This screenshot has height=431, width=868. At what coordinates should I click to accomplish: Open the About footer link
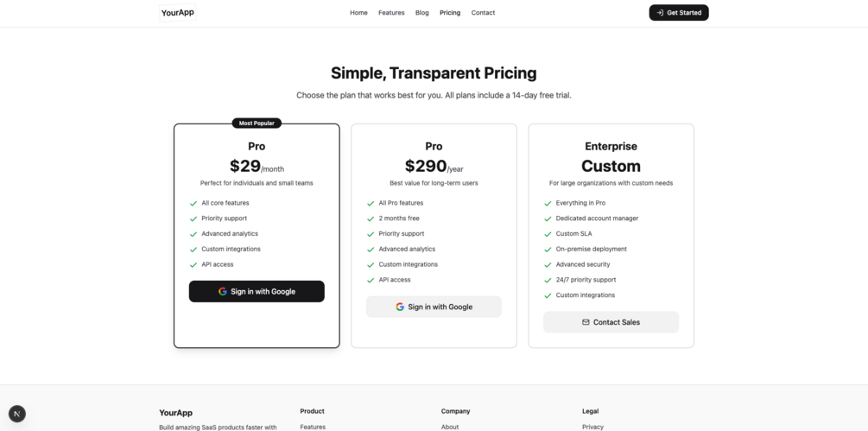[x=450, y=427]
